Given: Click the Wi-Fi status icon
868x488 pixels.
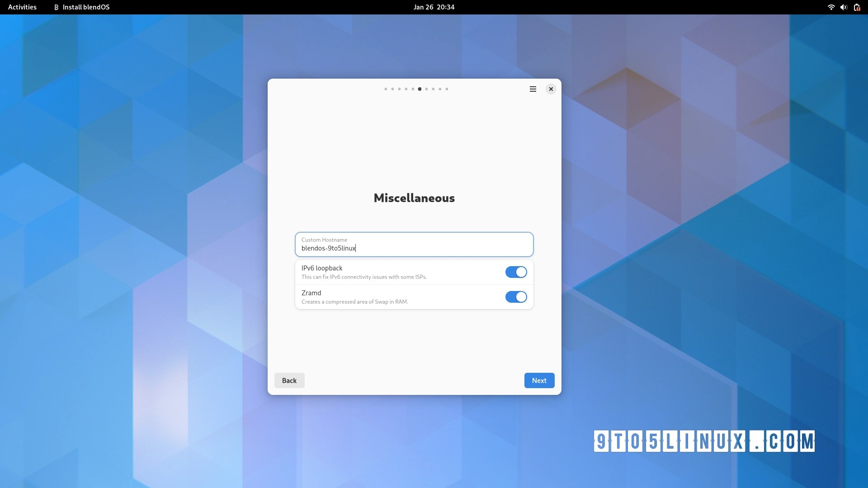Looking at the screenshot, I should [x=830, y=7].
